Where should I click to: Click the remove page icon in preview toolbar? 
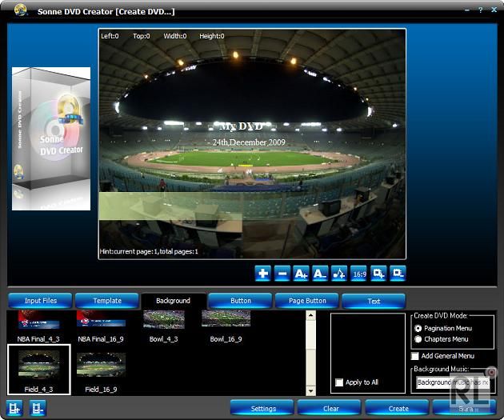click(398, 274)
